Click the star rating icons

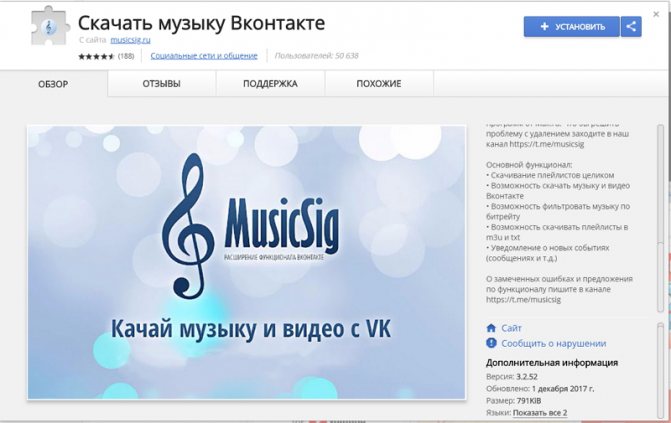tap(96, 56)
